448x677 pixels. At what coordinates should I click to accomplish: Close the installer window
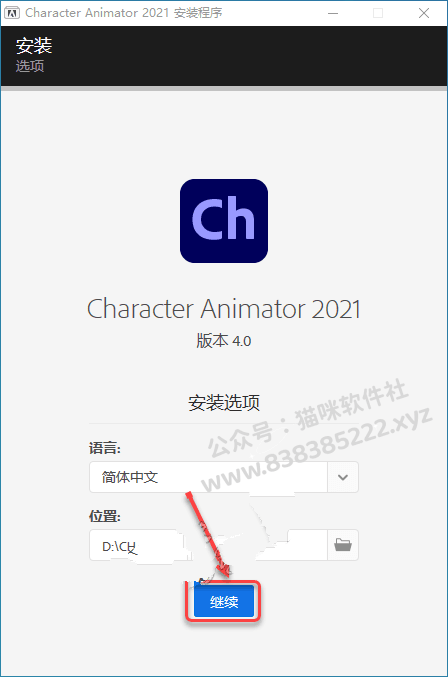[x=424, y=13]
